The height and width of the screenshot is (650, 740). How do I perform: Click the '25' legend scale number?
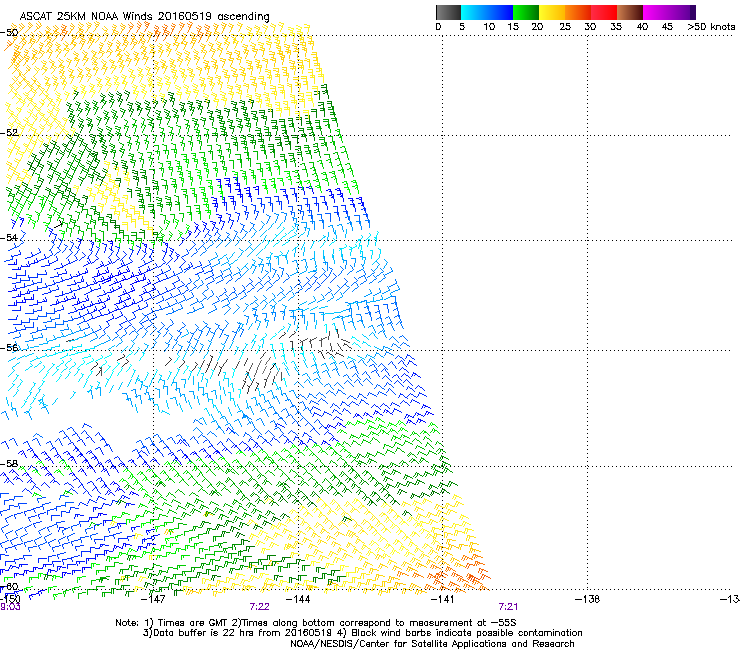click(565, 26)
